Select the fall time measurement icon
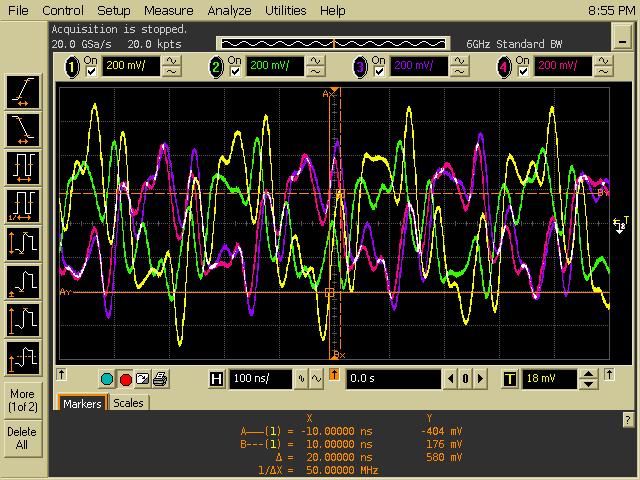The width and height of the screenshot is (640, 480). click(x=22, y=129)
